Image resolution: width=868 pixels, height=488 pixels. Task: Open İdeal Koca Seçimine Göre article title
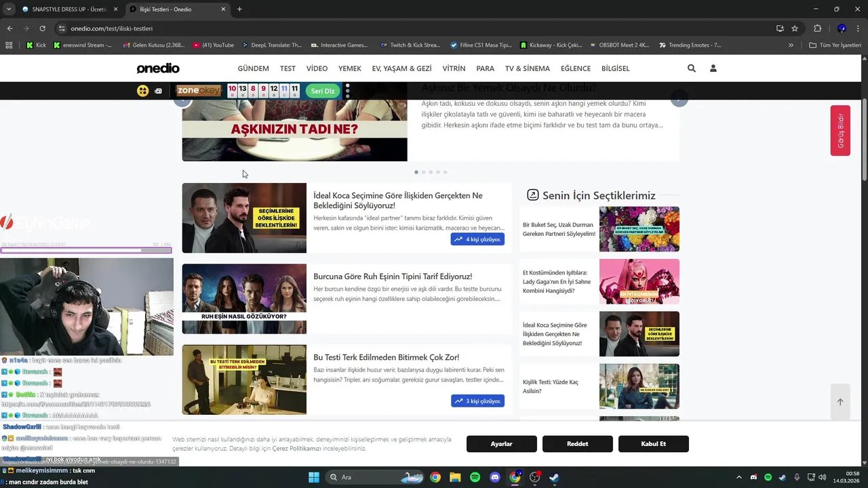[398, 200]
